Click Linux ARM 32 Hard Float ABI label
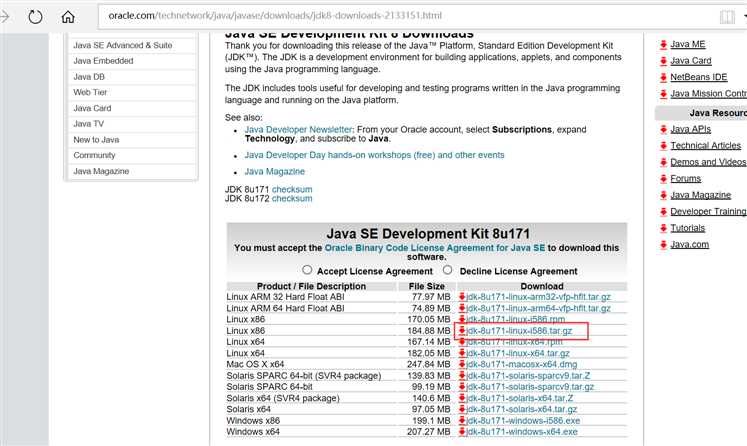Screen dimensions: 747x446 pos(285,297)
